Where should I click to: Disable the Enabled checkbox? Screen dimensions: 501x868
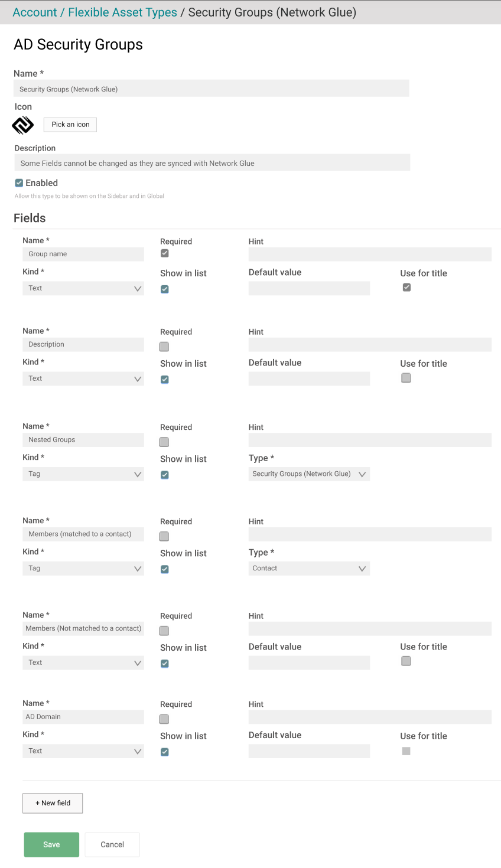(18, 182)
